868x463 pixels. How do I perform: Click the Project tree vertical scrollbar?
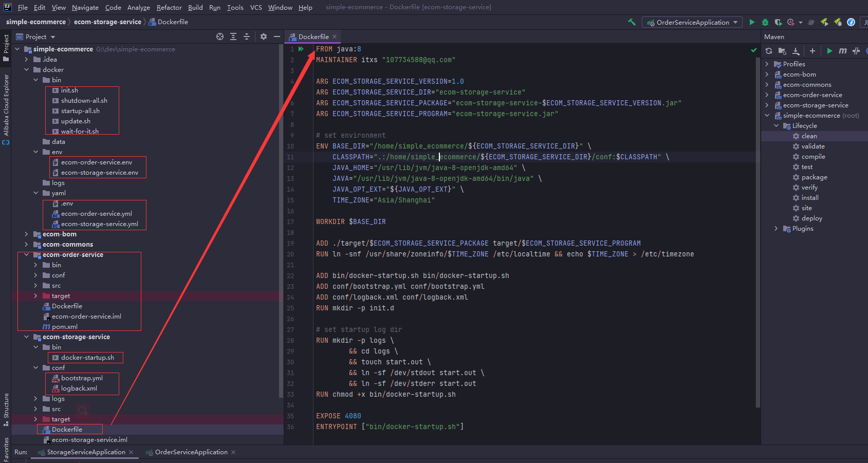tap(281, 221)
